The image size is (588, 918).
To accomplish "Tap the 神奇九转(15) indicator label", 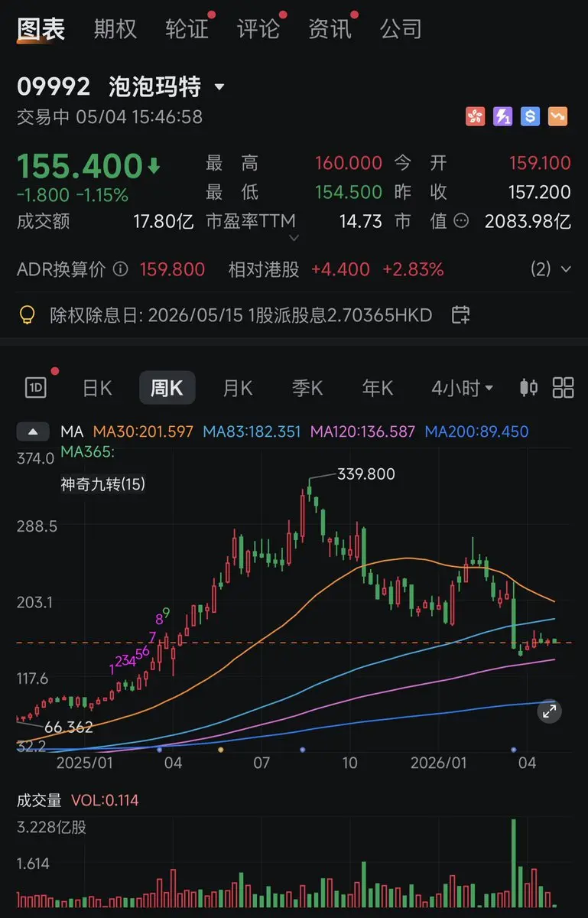I will (x=103, y=484).
